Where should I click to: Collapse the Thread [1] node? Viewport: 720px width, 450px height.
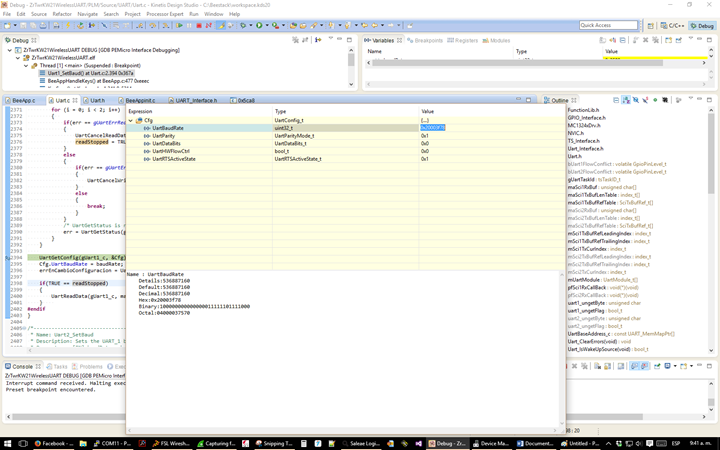click(26, 66)
